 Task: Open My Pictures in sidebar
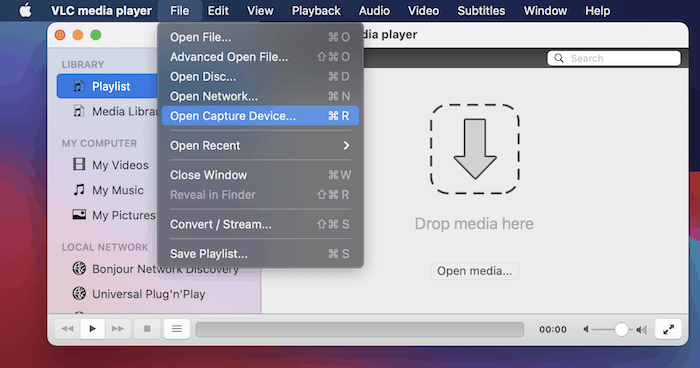(124, 215)
